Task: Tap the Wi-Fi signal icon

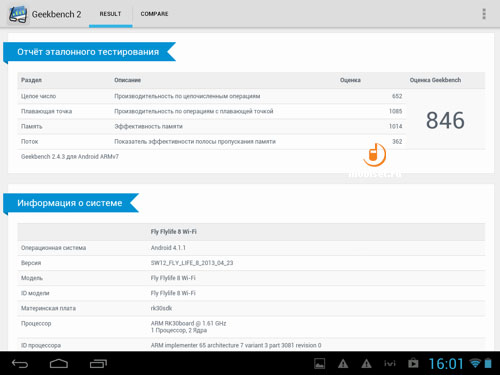Action: pyautogui.click(x=475, y=363)
